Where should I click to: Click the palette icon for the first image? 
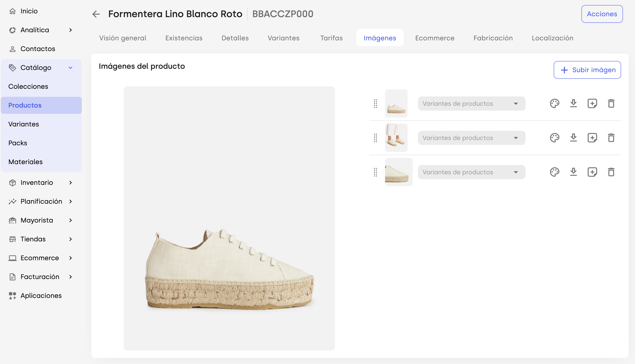click(554, 103)
